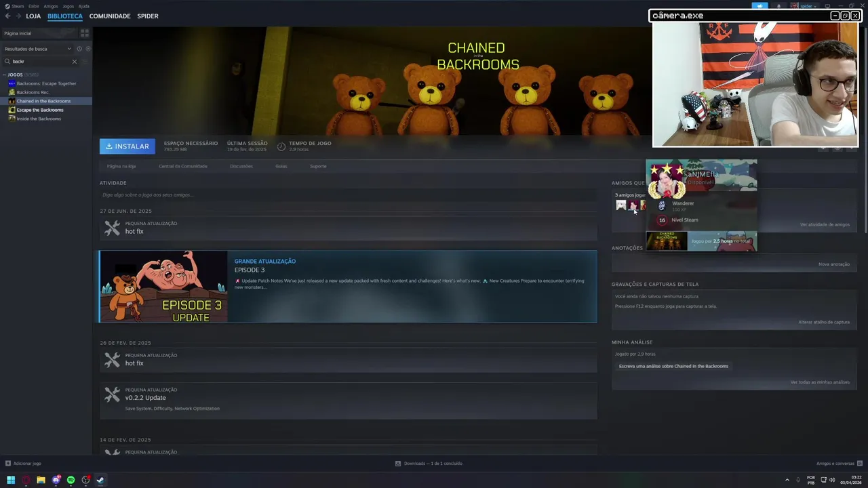Switch to the COMUNIDADE tab
The height and width of the screenshot is (488, 868).
click(x=110, y=16)
